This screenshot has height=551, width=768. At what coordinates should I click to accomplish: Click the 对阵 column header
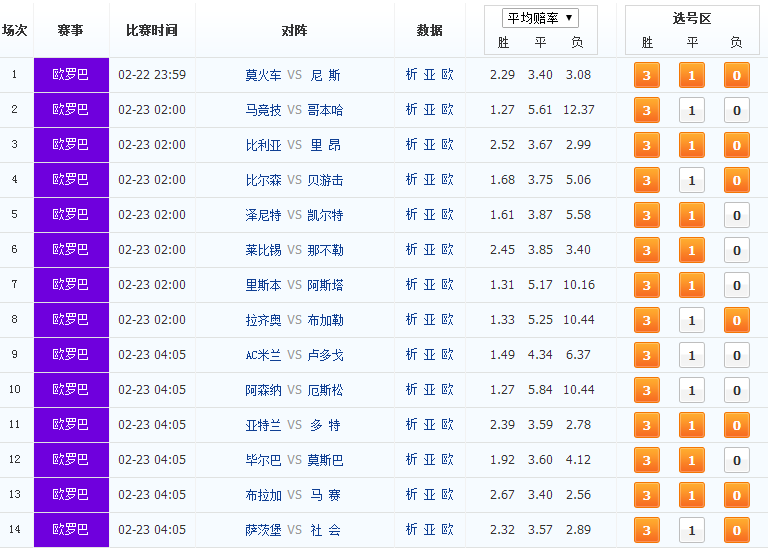coord(294,30)
